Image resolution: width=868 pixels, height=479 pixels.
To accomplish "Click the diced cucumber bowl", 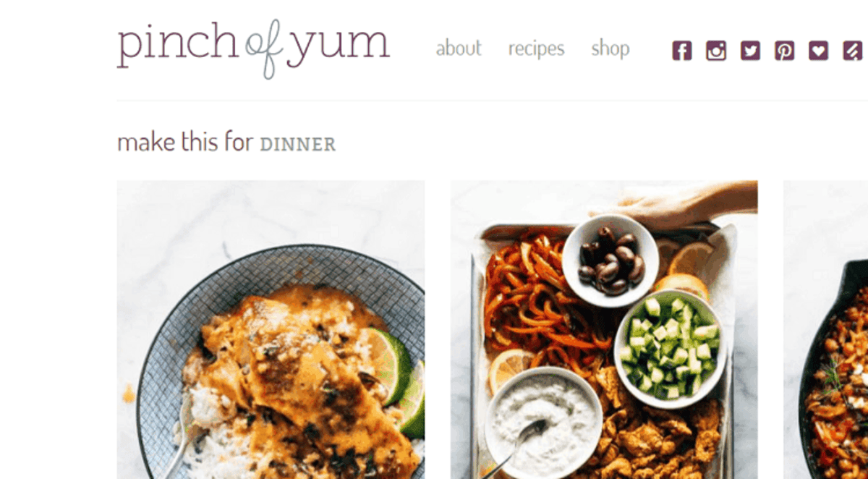I will click(x=671, y=349).
